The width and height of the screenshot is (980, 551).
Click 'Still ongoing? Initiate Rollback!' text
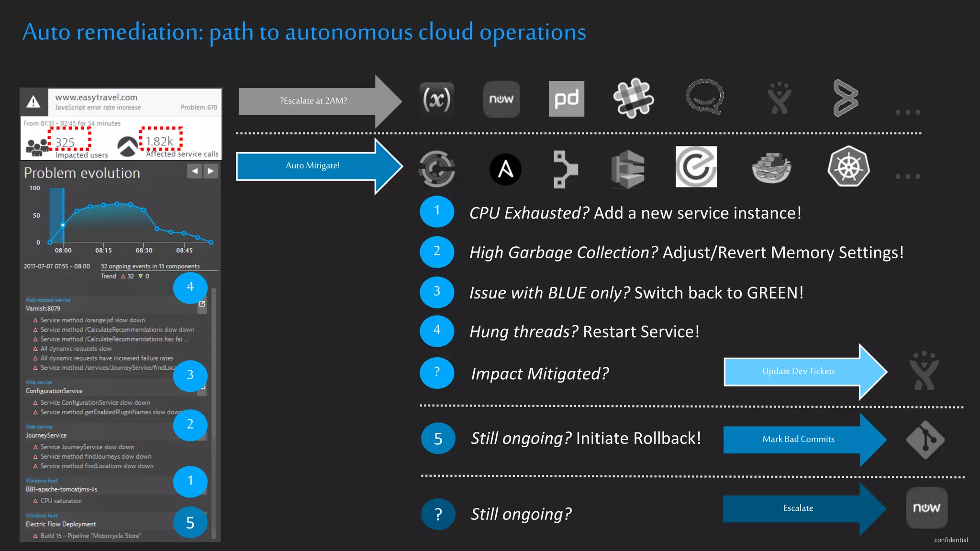click(x=586, y=438)
